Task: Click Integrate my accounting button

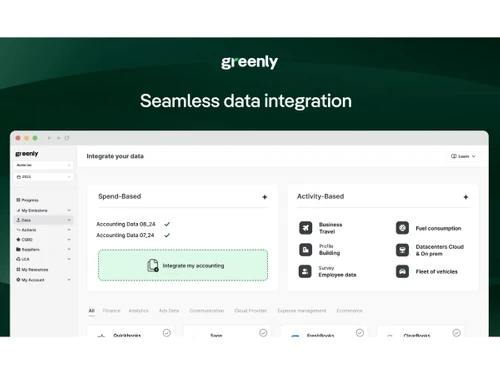Action: pos(183,265)
